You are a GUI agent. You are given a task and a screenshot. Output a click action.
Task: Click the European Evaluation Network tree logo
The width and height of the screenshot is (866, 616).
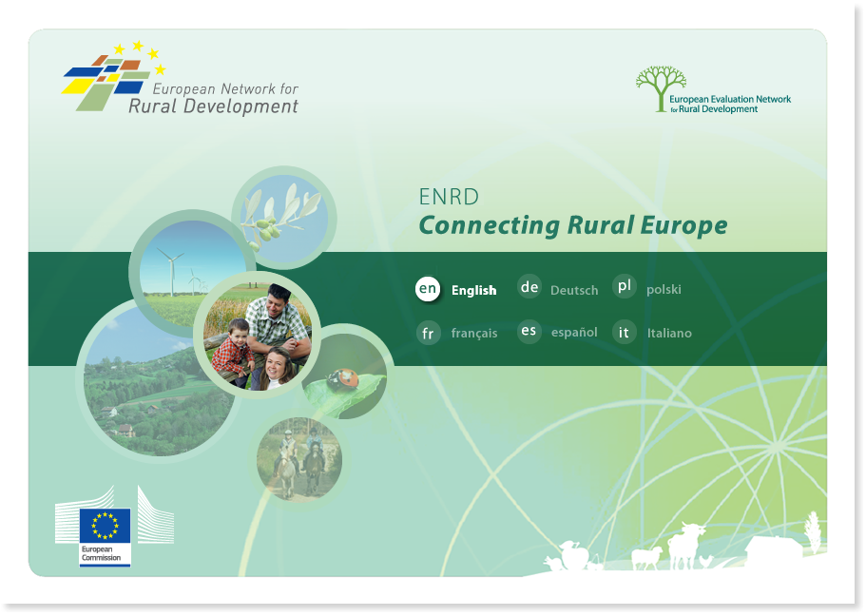click(x=713, y=90)
